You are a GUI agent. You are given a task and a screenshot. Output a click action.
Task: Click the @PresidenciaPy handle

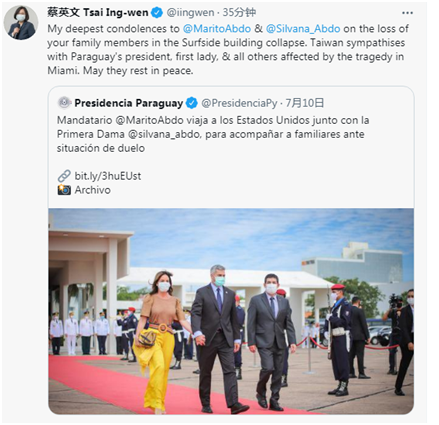pyautogui.click(x=239, y=103)
